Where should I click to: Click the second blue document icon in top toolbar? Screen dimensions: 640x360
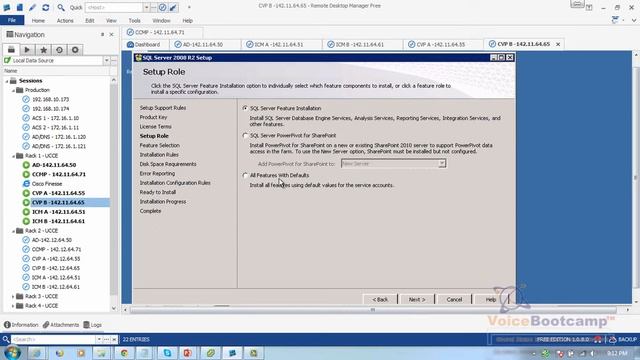click(19, 7)
